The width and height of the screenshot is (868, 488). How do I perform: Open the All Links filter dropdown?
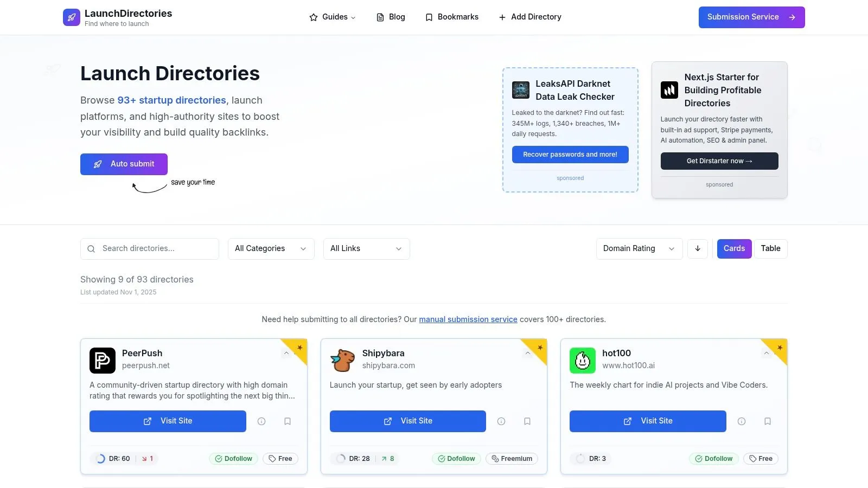pyautogui.click(x=366, y=248)
